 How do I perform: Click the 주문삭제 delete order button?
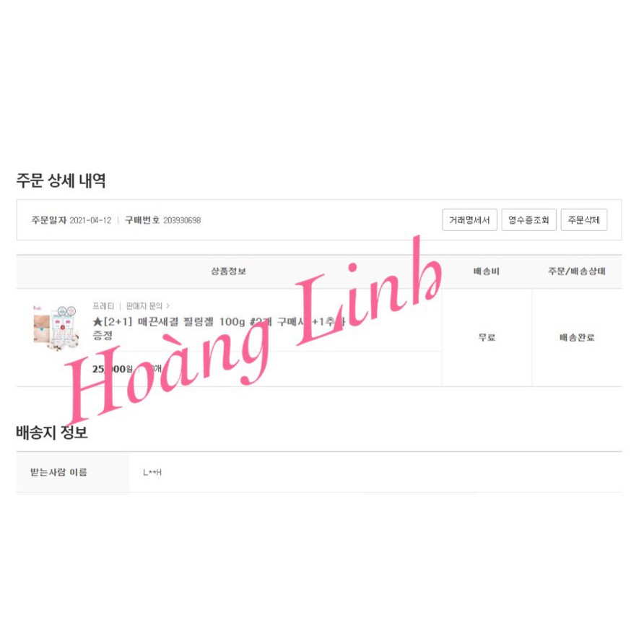tap(583, 219)
